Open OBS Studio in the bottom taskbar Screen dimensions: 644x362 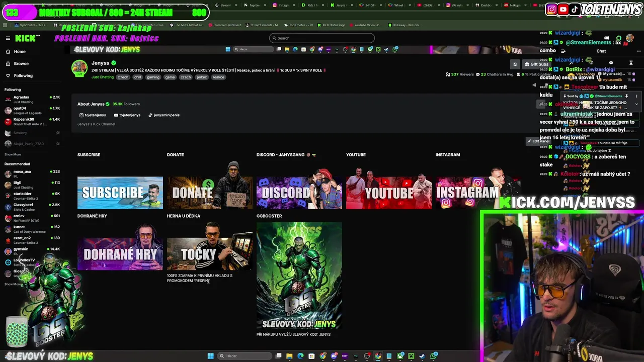[367, 356]
